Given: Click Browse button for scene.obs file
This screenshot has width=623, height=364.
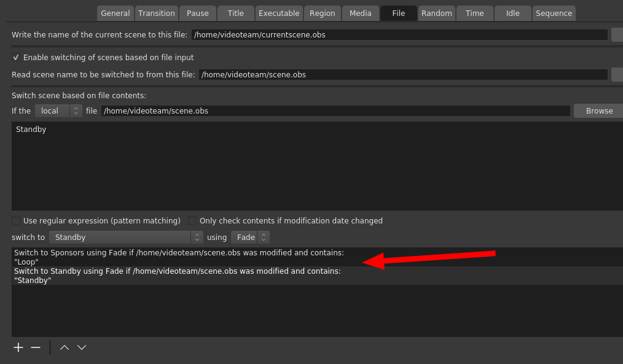Looking at the screenshot, I should pyautogui.click(x=599, y=111).
